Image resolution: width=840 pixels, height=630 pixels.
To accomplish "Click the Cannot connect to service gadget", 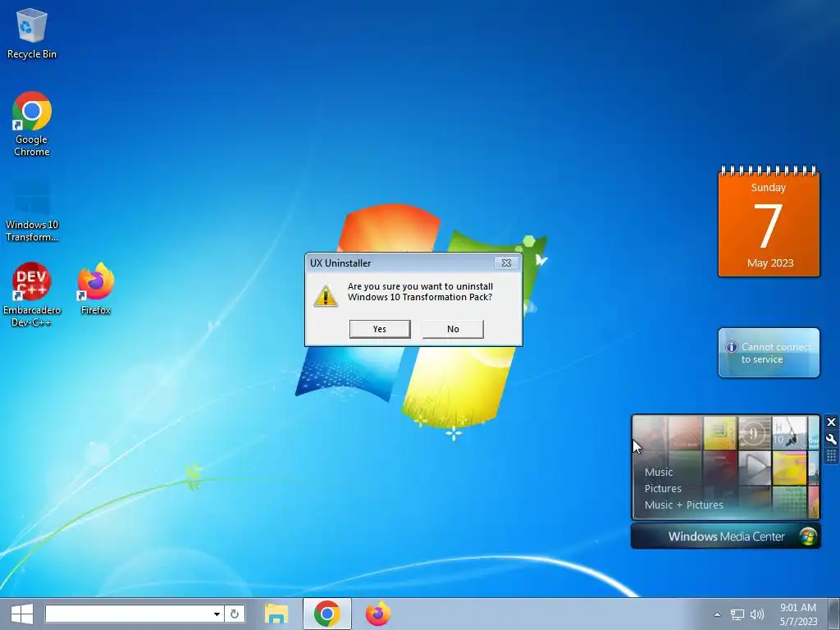I will (769, 353).
